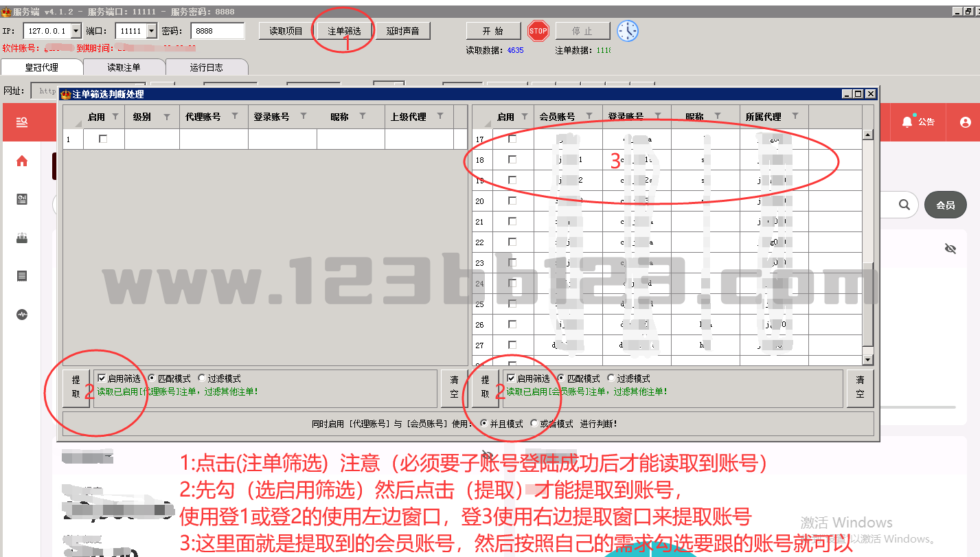The width and height of the screenshot is (980, 557).
Task: Uncheck 启用筛选 in the left agent panel
Action: pos(102,378)
